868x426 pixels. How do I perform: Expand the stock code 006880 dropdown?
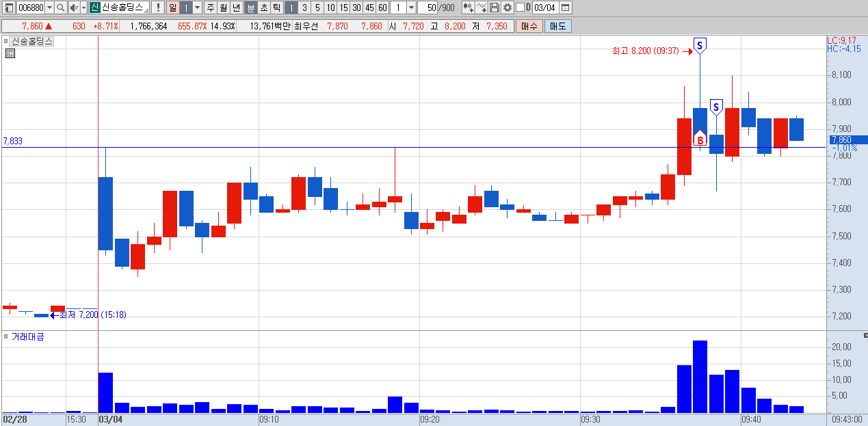[49, 8]
